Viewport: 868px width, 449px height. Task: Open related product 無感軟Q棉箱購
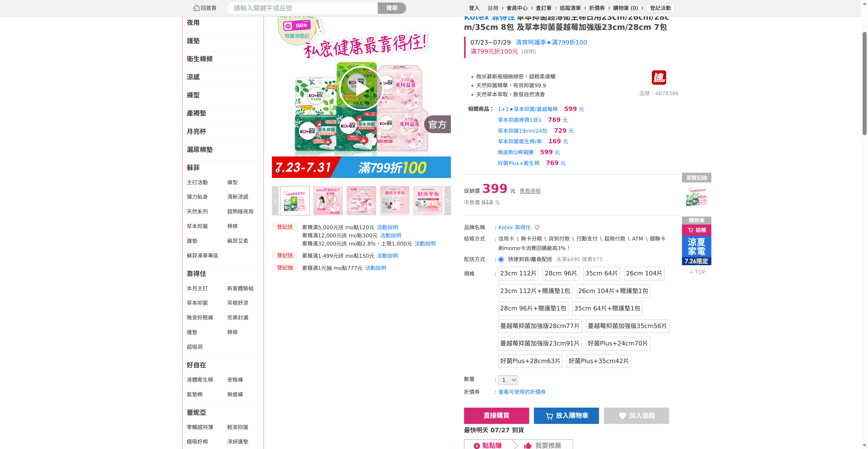coord(516,152)
